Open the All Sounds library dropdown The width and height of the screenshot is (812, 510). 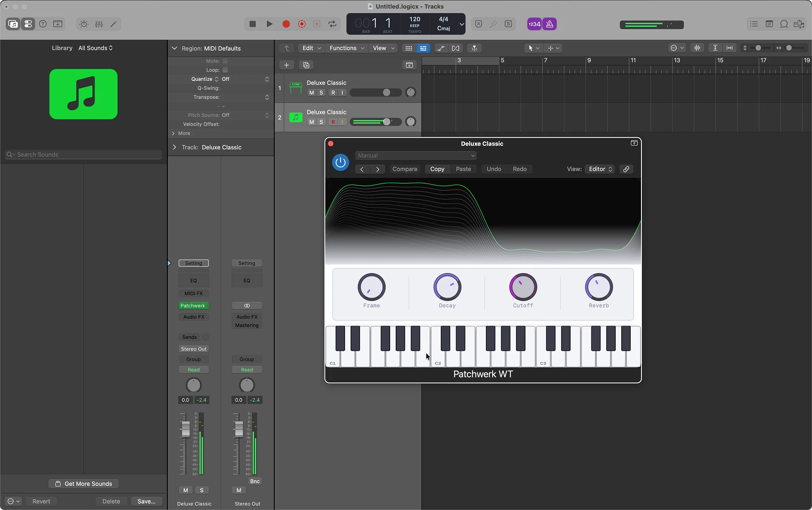(x=96, y=48)
